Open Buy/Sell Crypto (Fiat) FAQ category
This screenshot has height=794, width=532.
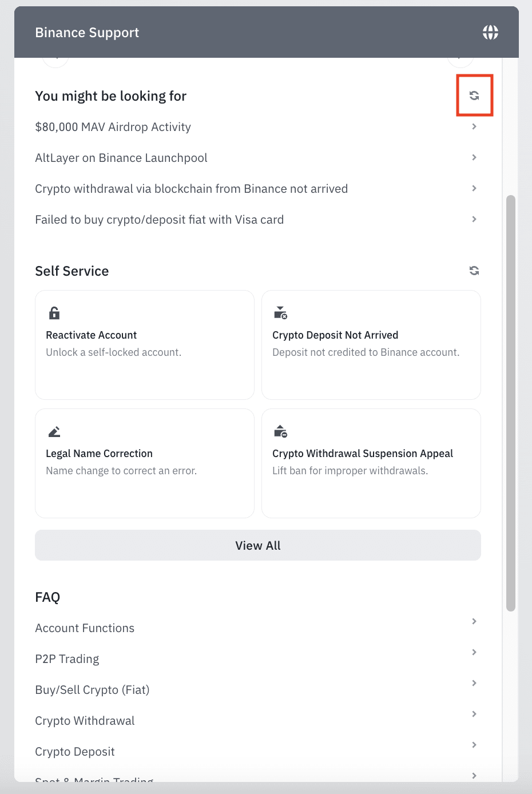point(92,690)
